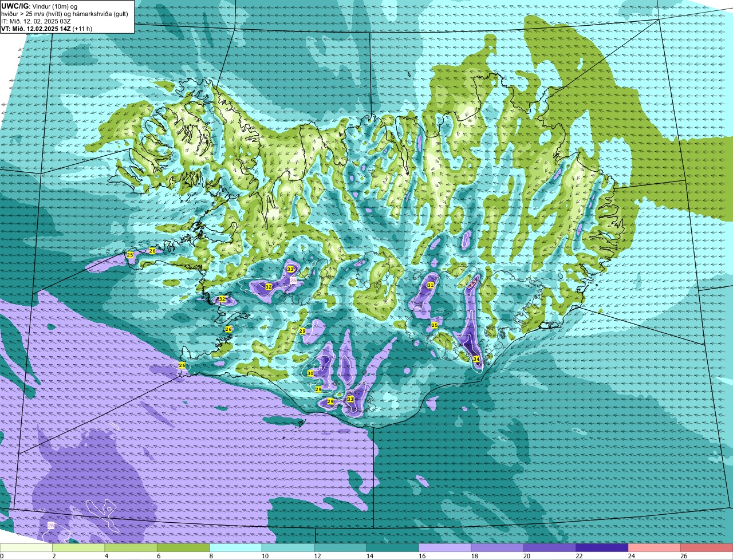Select the 20–22 m/s violet legend swatch

[550, 547]
